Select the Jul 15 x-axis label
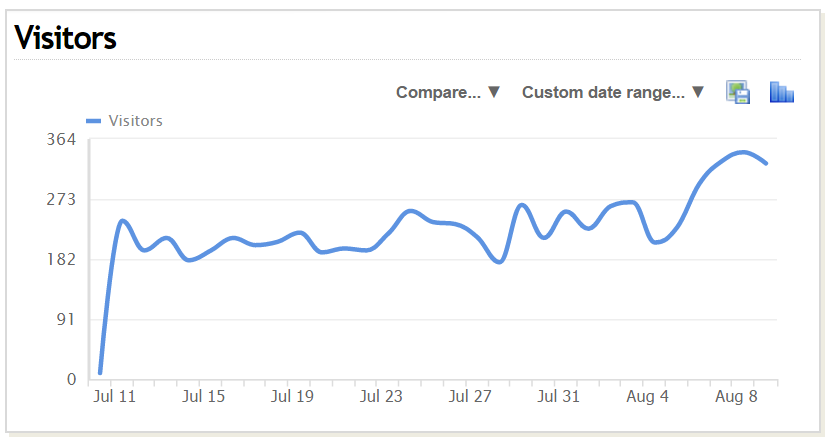 coord(203,397)
